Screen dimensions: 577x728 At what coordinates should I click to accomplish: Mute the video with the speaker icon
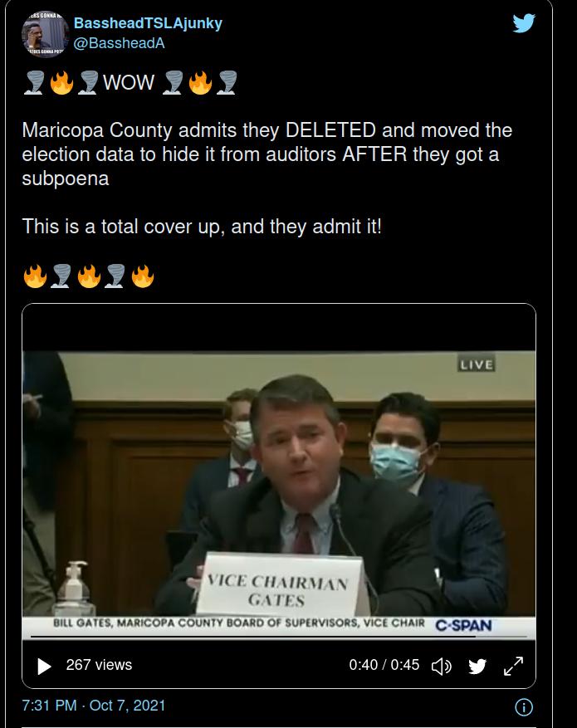pyautogui.click(x=441, y=667)
